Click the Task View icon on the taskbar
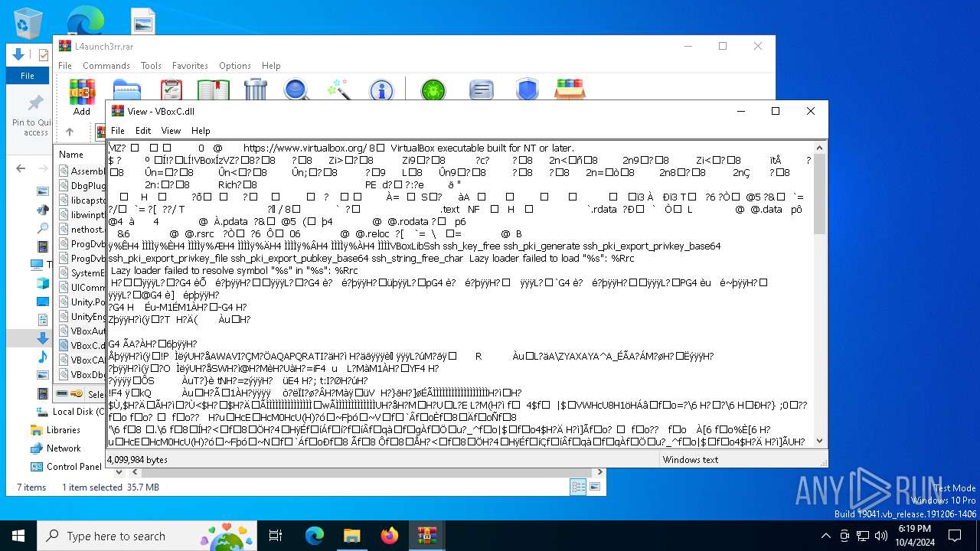Viewport: 980px width, 551px height. point(276,536)
